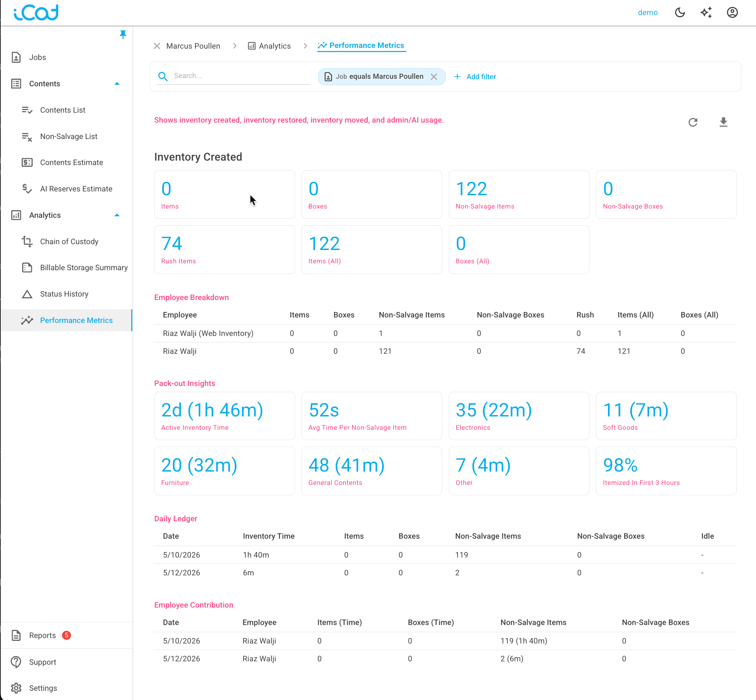
Task: Open Jobs in the sidebar
Action: pyautogui.click(x=37, y=57)
